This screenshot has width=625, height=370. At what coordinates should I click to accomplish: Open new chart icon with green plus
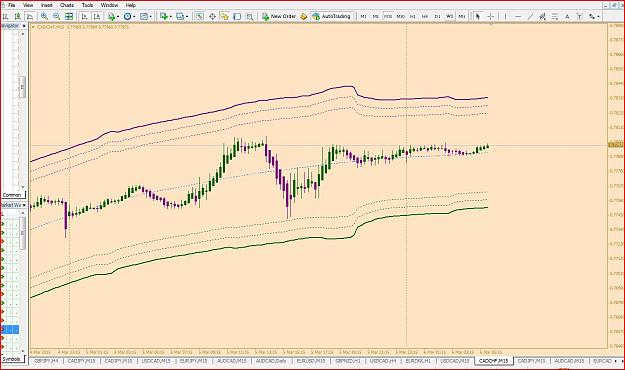pos(163,16)
